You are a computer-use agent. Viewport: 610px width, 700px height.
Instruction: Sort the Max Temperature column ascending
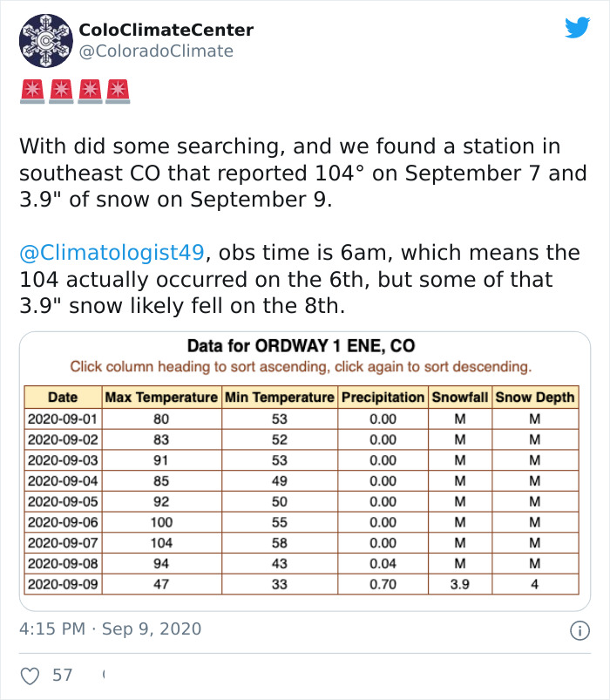pos(161,397)
